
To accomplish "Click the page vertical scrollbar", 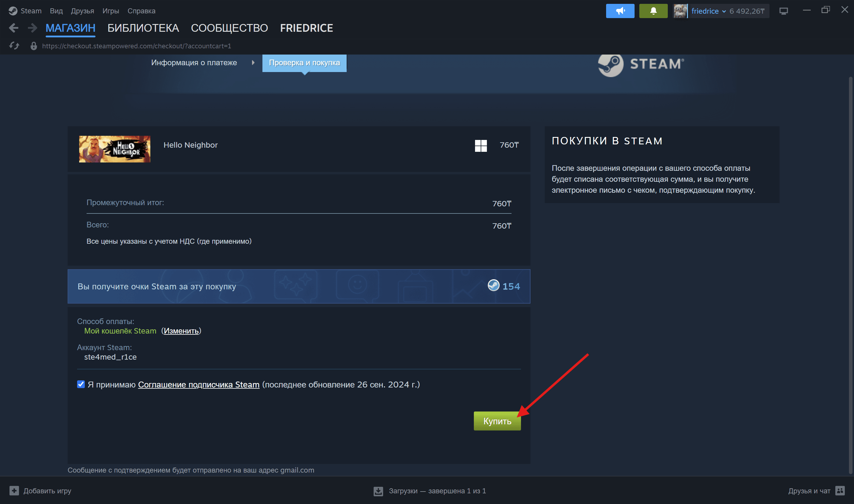I will point(850,275).
